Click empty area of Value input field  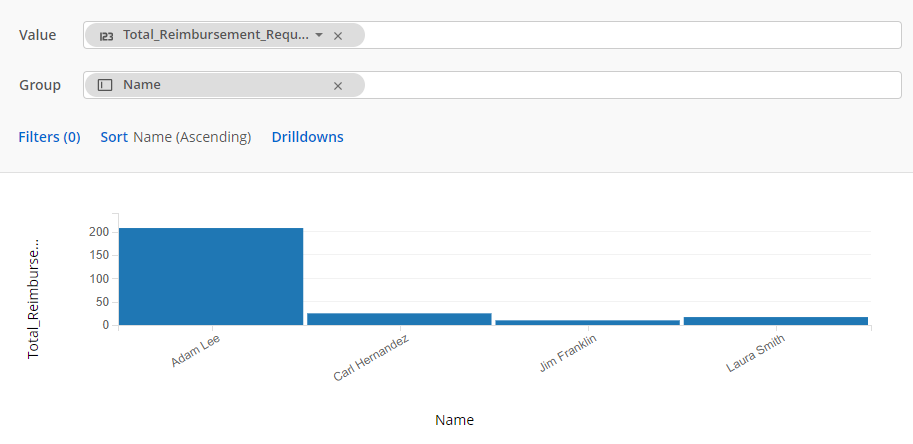(x=630, y=35)
